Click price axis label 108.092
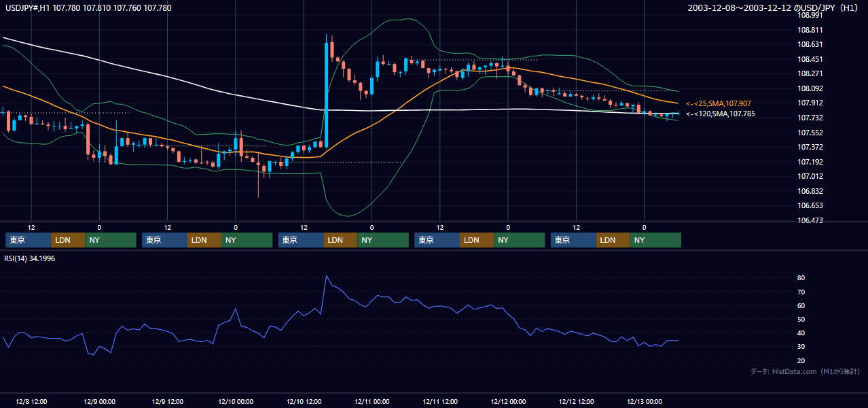 pyautogui.click(x=810, y=88)
